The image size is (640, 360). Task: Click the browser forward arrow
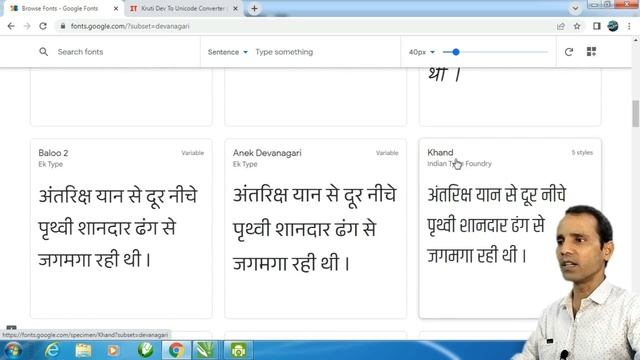[x=27, y=26]
